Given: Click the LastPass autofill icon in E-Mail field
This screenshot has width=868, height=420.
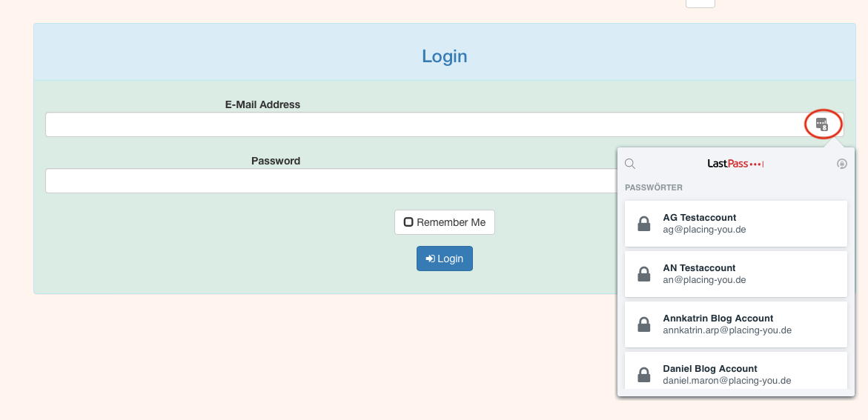Looking at the screenshot, I should pyautogui.click(x=821, y=124).
